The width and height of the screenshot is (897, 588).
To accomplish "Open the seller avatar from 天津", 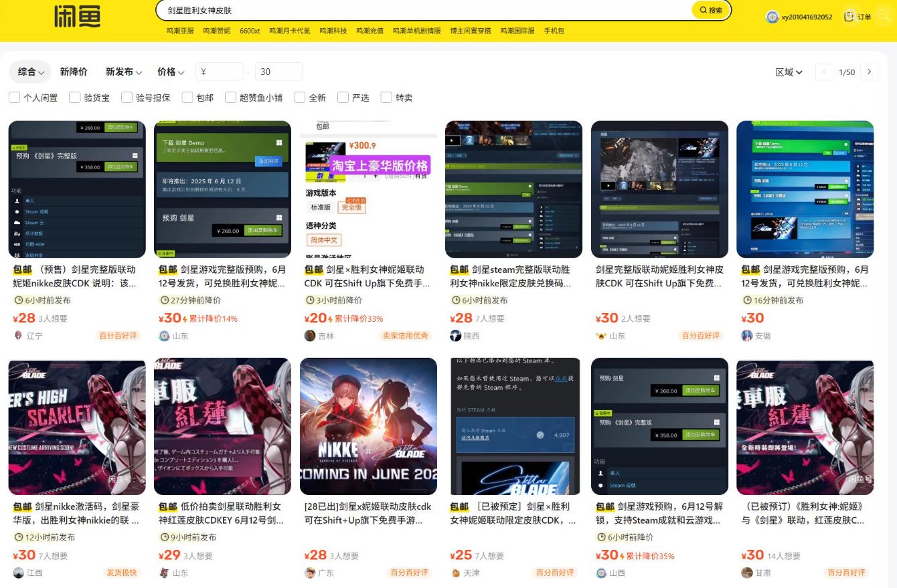I will pos(455,573).
